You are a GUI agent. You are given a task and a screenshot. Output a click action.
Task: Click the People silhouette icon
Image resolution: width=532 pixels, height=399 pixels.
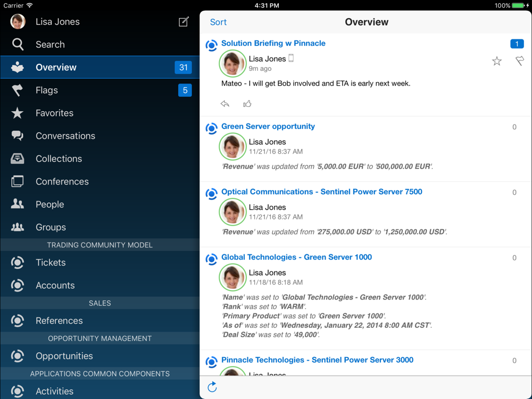pos(18,204)
